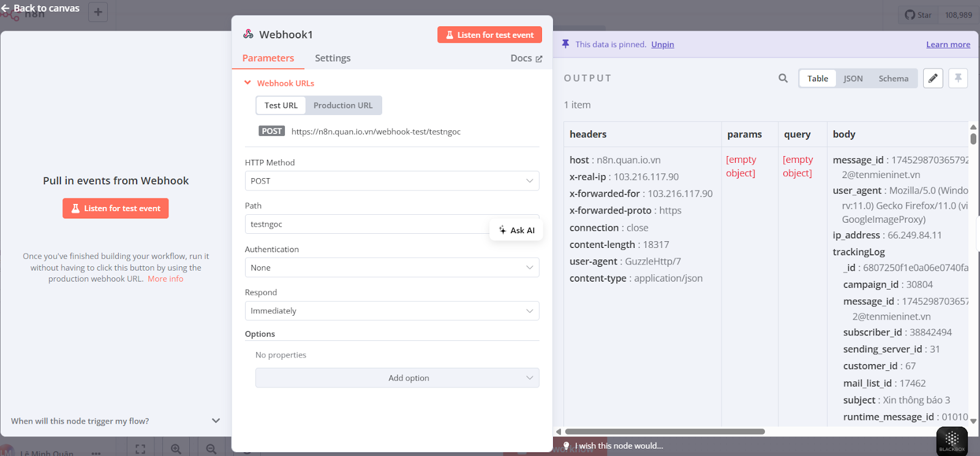Click Listen for test event under Pull in events
The height and width of the screenshot is (456, 980).
[116, 208]
